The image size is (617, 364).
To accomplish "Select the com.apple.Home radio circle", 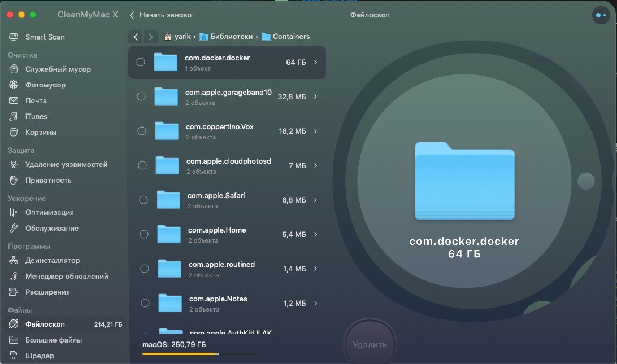I will [x=144, y=234].
